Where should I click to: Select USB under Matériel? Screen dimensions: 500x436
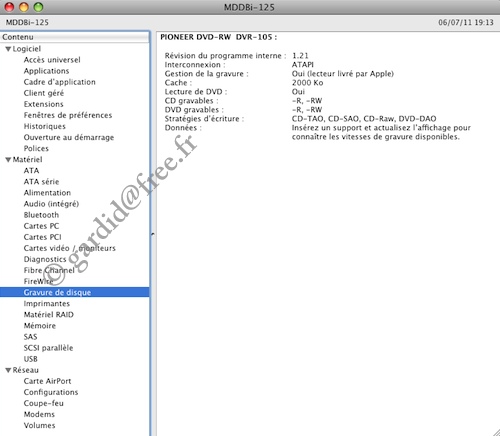pos(31,359)
